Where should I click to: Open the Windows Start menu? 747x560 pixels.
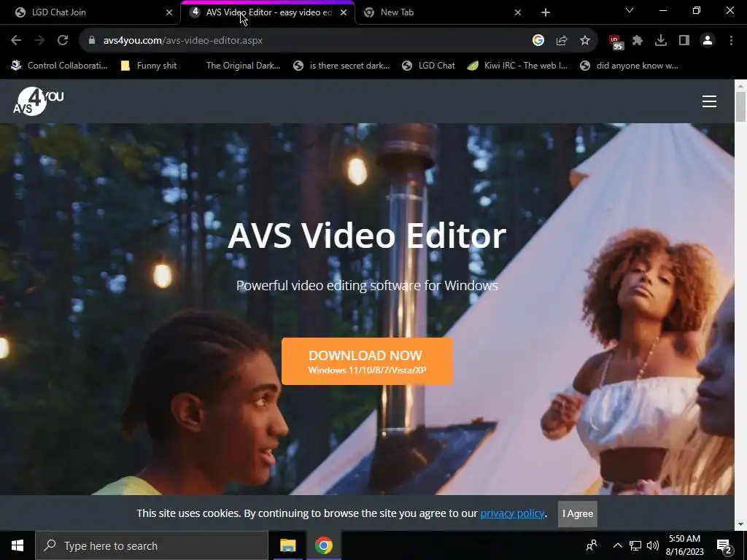tap(18, 545)
